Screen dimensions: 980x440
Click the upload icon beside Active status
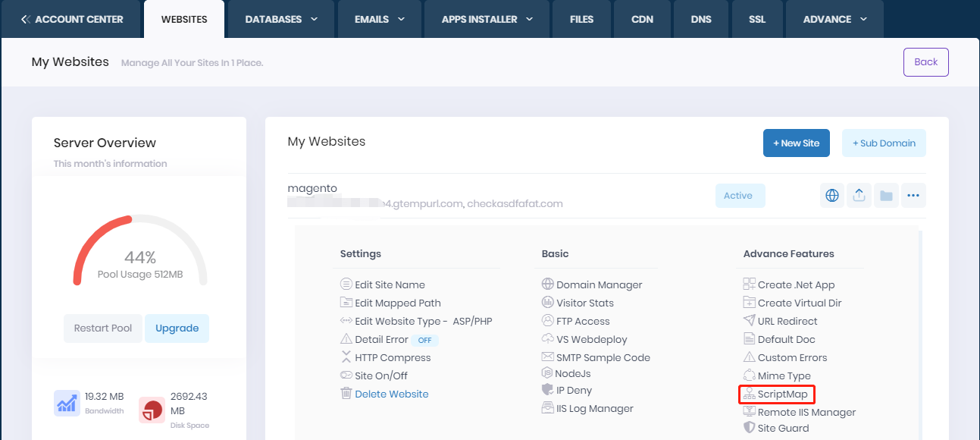[x=859, y=196]
